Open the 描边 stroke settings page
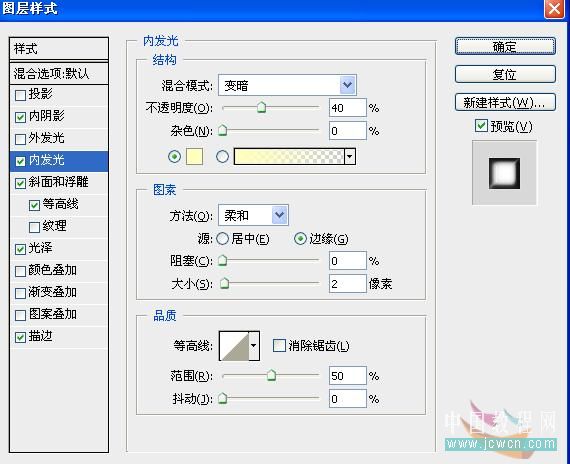The height and width of the screenshot is (464, 570). [x=40, y=336]
